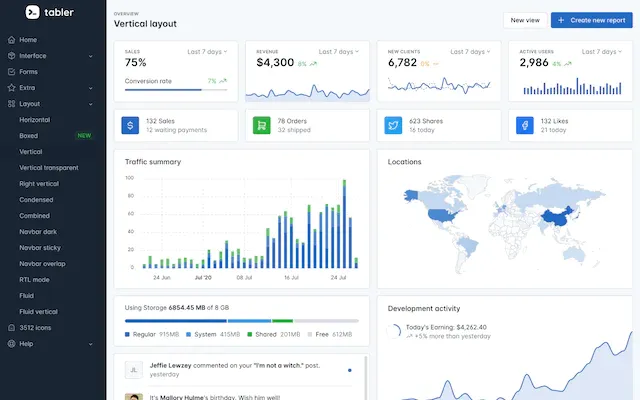The width and height of the screenshot is (640, 400).
Task: Click the 3512 icons ghost icon
Action: point(11,327)
